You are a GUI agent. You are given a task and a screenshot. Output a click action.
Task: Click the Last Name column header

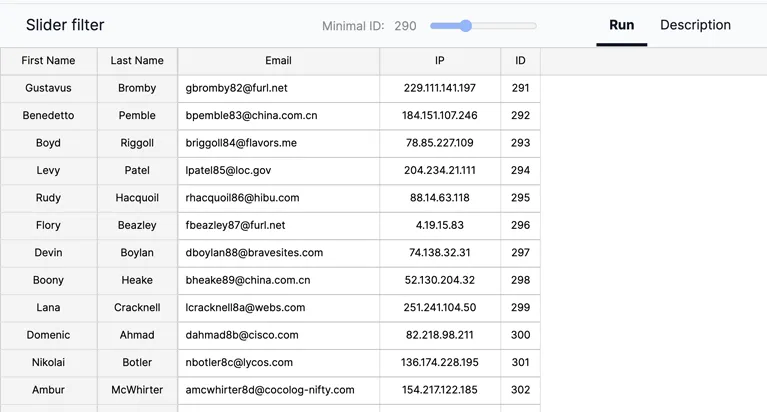[137, 61]
